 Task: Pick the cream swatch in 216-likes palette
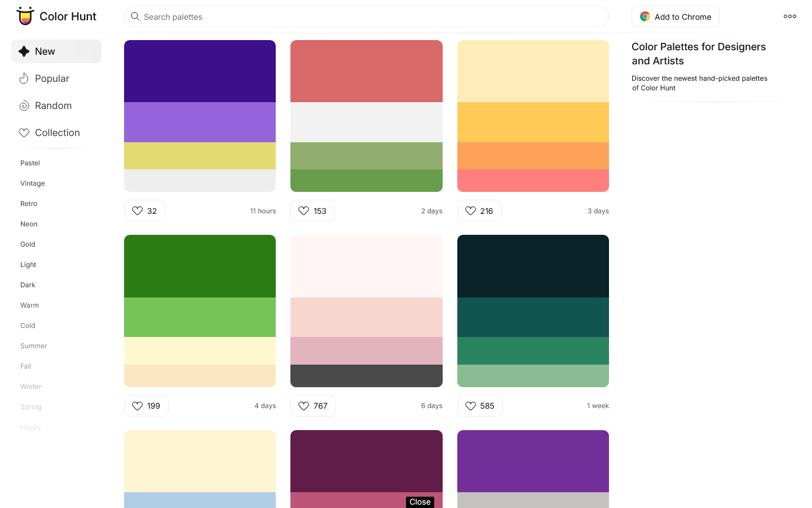click(533, 71)
